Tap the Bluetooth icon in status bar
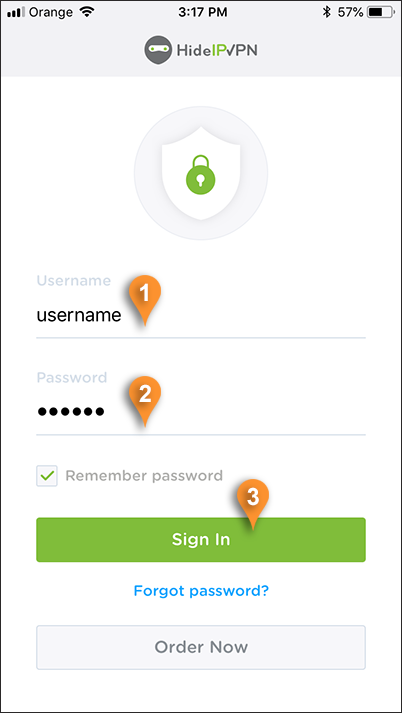Image resolution: width=402 pixels, height=713 pixels. 327,13
